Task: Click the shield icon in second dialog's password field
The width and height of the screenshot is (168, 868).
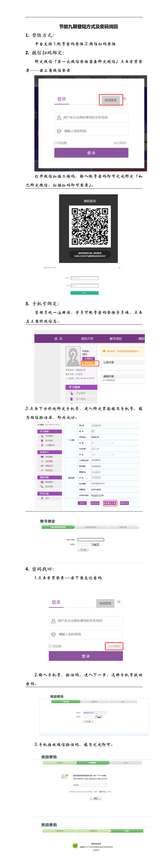Action: pyautogui.click(x=53, y=634)
